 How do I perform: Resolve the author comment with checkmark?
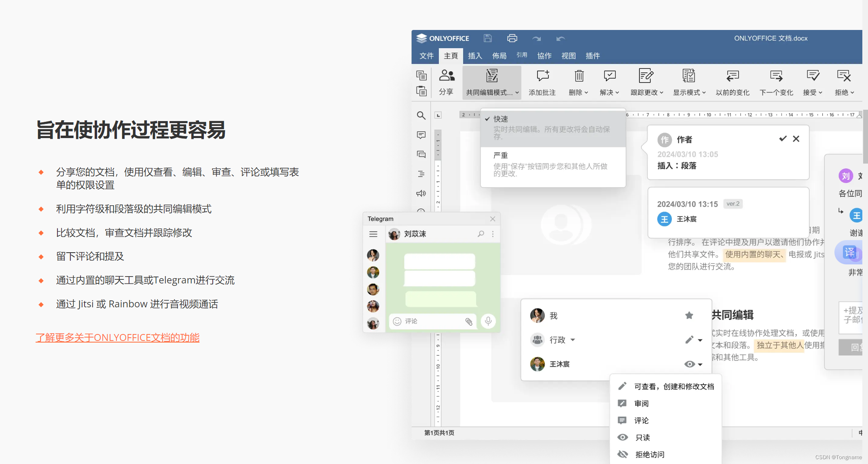click(783, 139)
